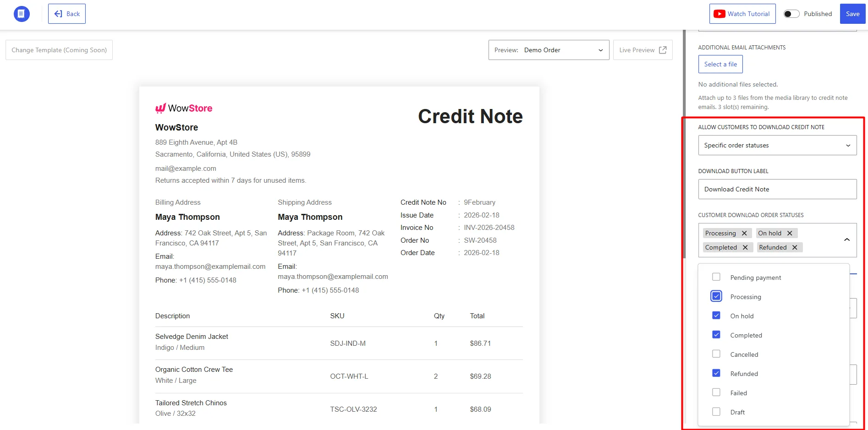The width and height of the screenshot is (868, 430).
Task: Click the Organic Cotton Crew Tee item
Action: pyautogui.click(x=194, y=370)
